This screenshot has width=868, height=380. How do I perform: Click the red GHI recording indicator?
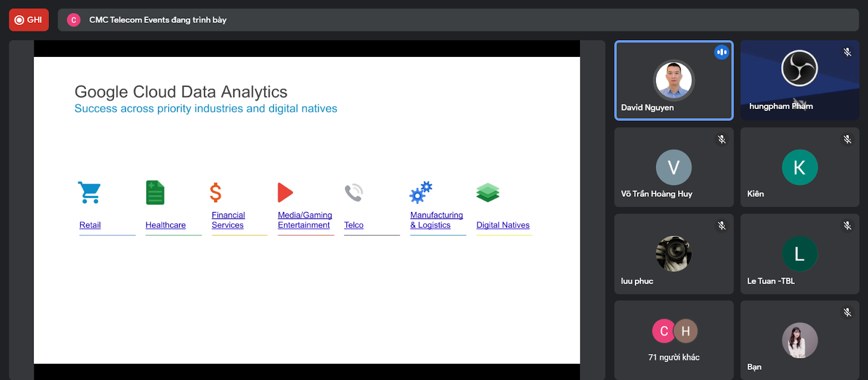coord(29,20)
